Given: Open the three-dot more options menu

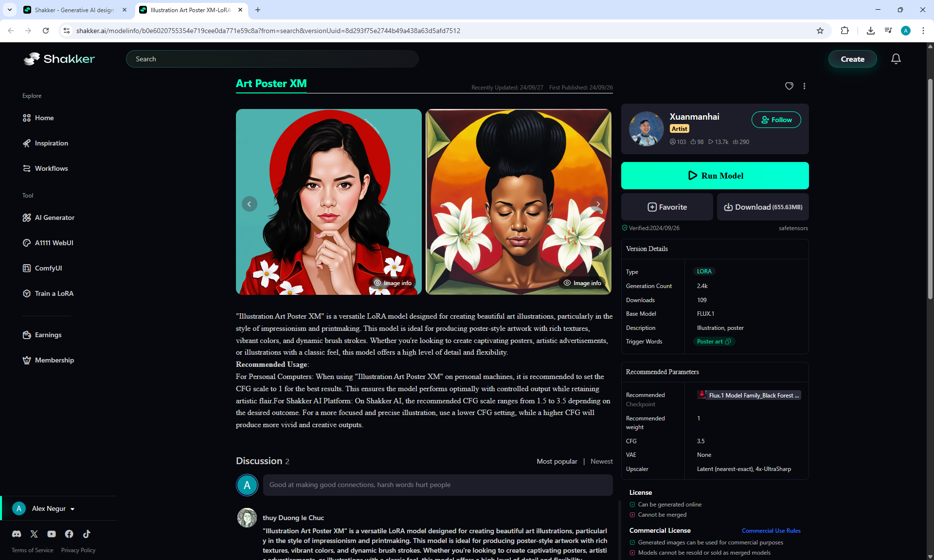Looking at the screenshot, I should point(804,86).
